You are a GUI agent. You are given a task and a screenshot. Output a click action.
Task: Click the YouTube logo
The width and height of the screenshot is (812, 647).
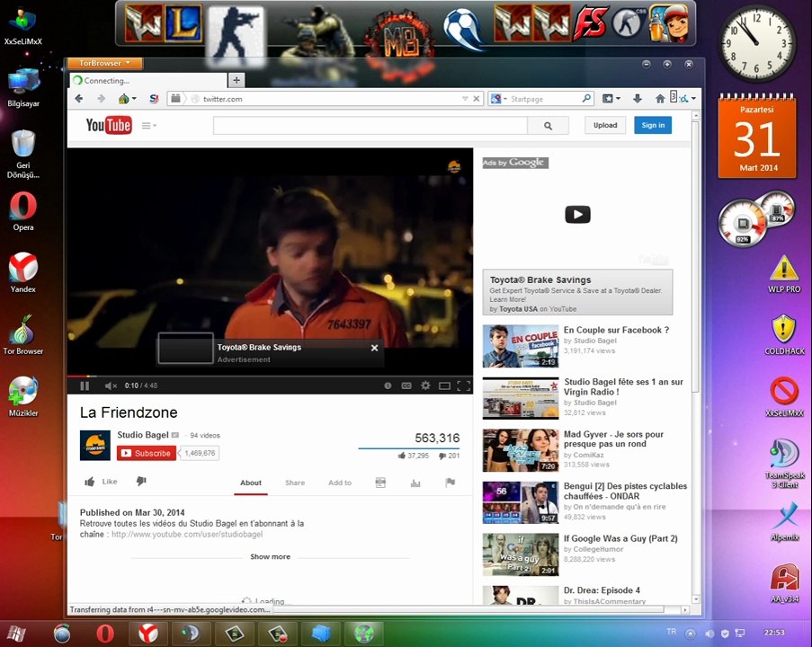(109, 125)
